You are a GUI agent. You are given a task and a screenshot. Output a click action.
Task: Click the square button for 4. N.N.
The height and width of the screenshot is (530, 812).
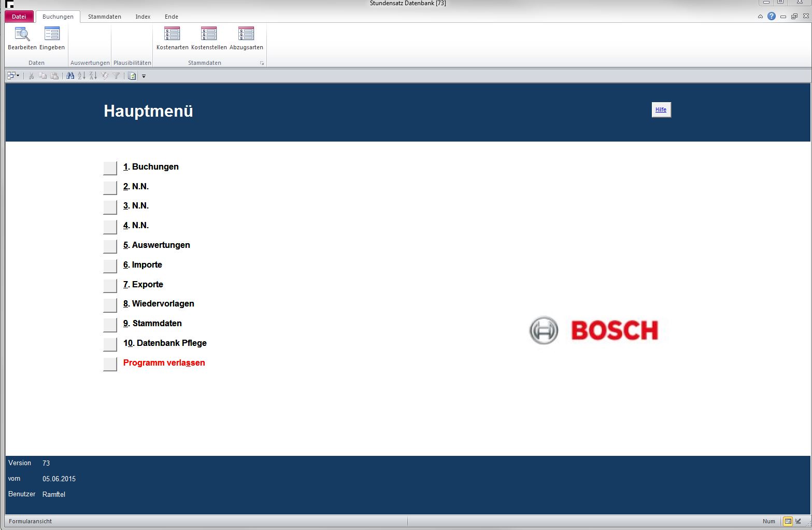(110, 227)
